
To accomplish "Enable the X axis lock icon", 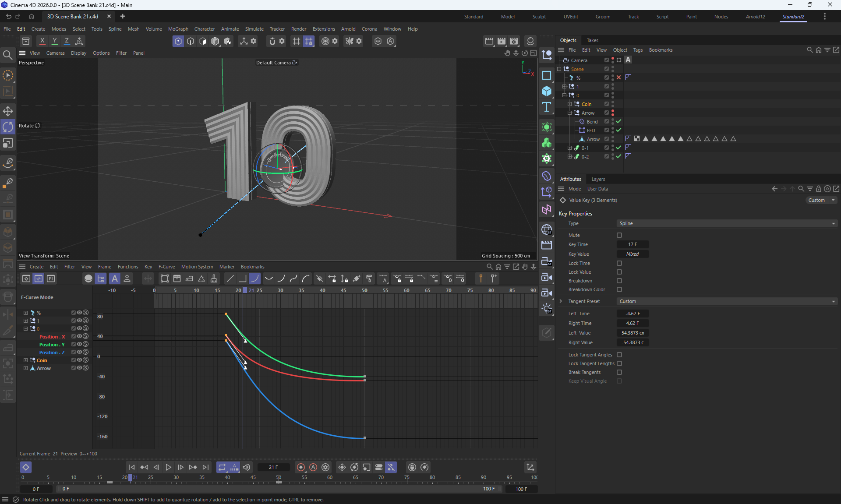I will [x=42, y=41].
